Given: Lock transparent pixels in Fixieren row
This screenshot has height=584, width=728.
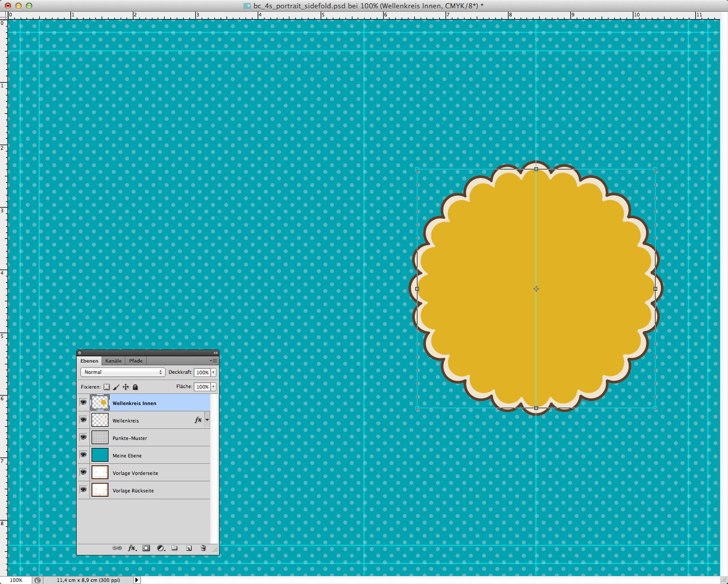Looking at the screenshot, I should pyautogui.click(x=106, y=387).
